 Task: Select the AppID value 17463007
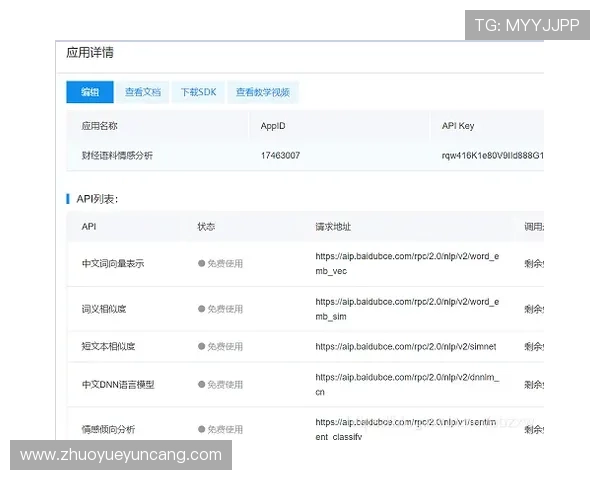click(280, 155)
